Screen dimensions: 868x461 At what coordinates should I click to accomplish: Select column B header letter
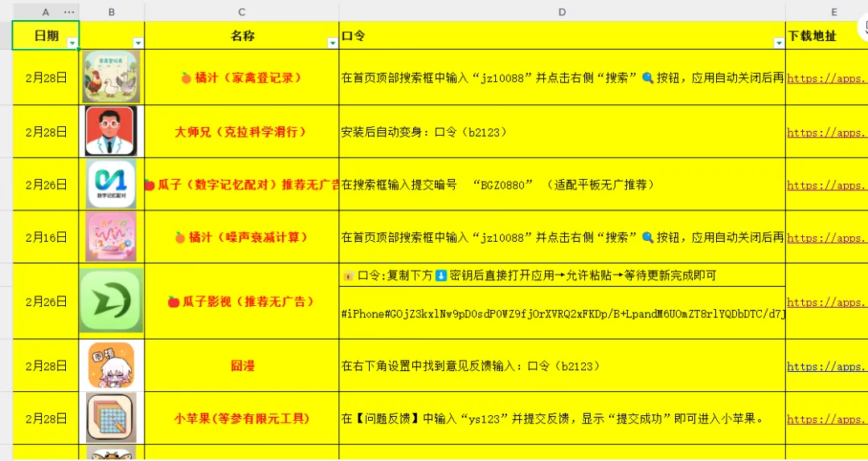[112, 12]
